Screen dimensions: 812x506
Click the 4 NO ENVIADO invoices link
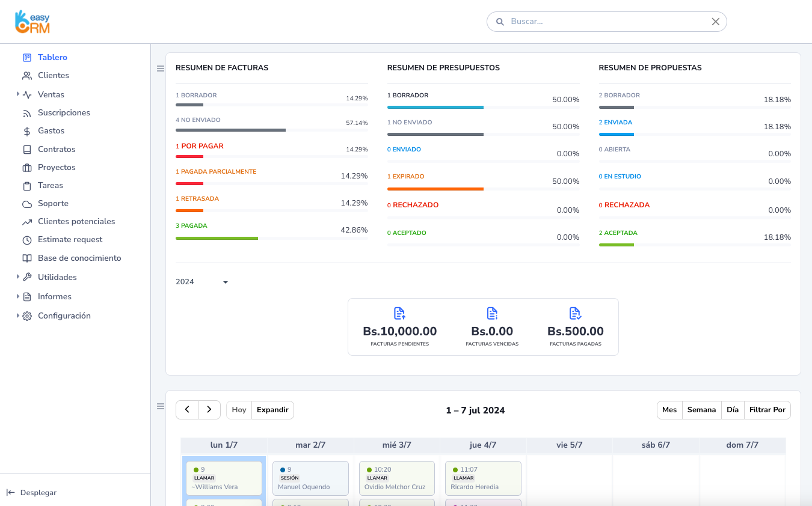pos(198,120)
